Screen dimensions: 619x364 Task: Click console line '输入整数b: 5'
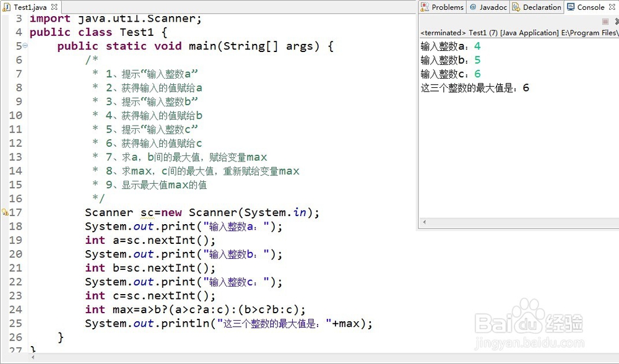pyautogui.click(x=451, y=60)
